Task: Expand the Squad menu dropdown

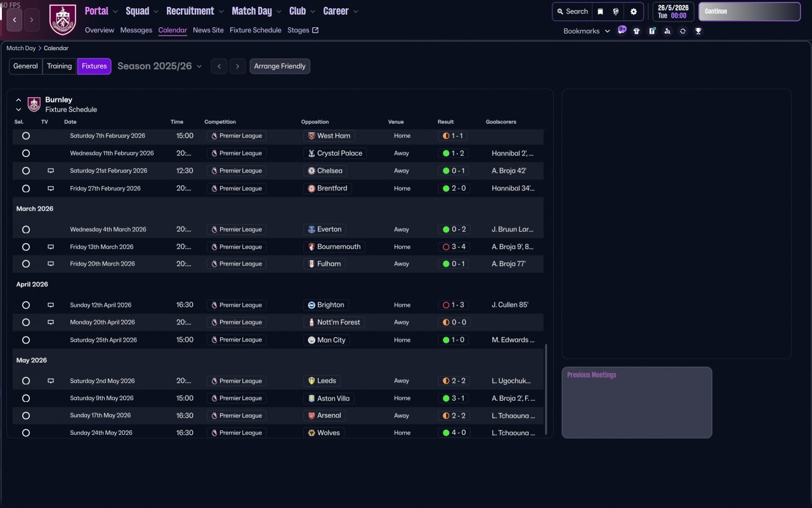Action: tap(156, 11)
